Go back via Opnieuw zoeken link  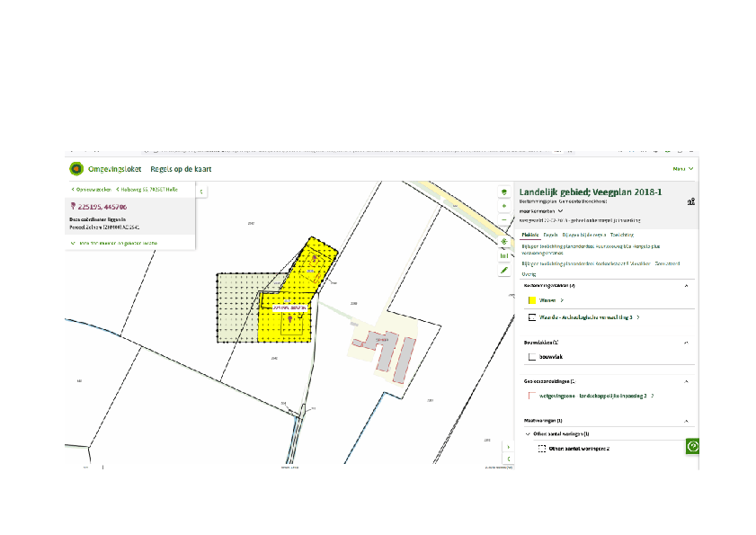(93, 190)
